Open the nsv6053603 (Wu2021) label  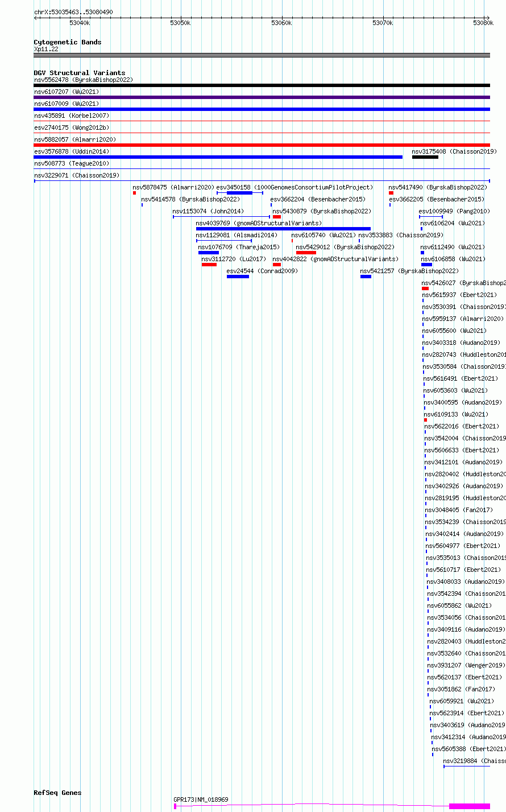click(x=456, y=390)
